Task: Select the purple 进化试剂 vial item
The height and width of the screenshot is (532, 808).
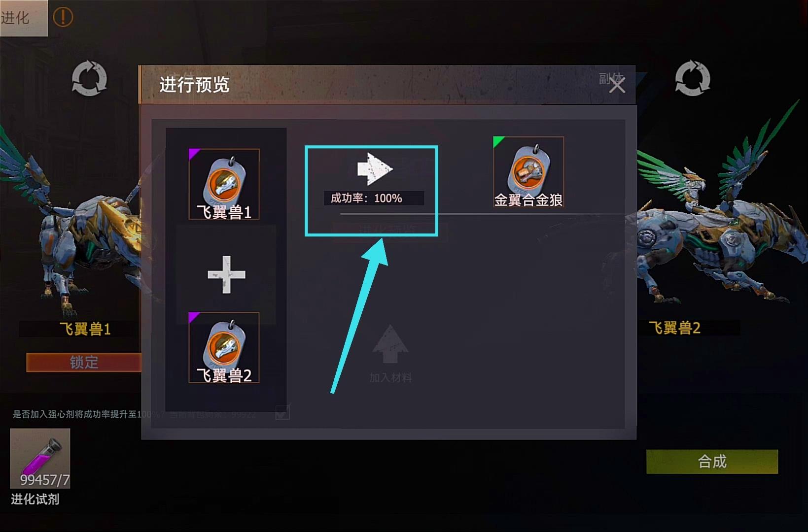Action: point(40,458)
